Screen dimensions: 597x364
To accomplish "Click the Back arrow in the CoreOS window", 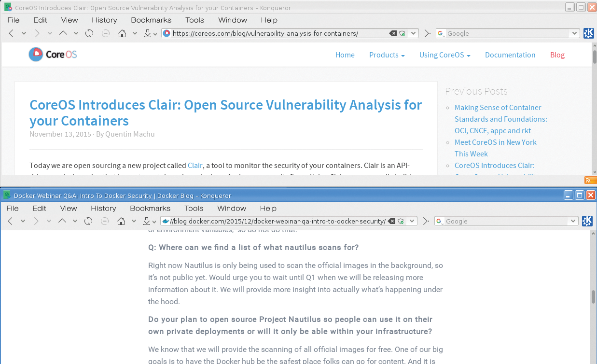I will tap(11, 33).
